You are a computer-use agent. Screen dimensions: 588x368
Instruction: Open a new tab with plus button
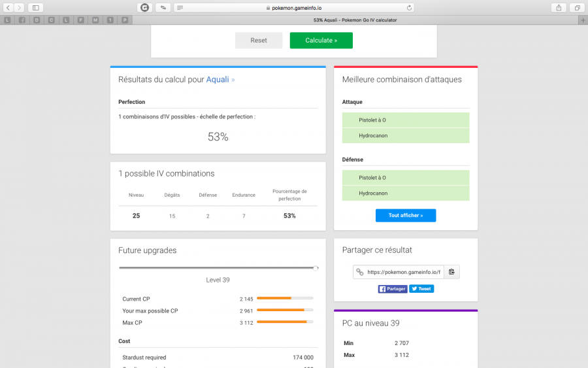[583, 20]
